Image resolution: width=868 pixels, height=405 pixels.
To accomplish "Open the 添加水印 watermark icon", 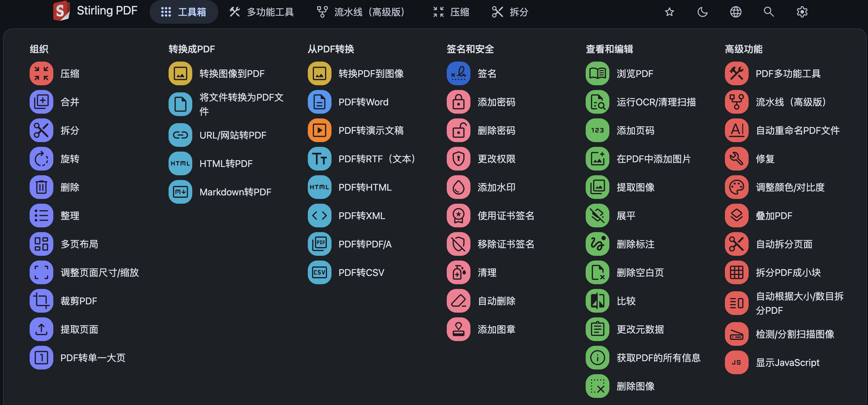I will pyautogui.click(x=458, y=187).
